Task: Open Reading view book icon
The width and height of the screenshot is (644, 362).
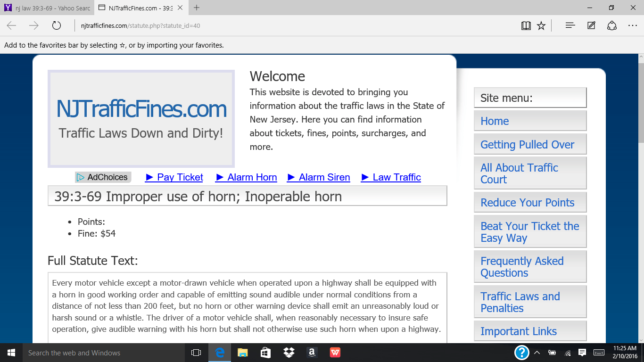Action: coord(526,25)
